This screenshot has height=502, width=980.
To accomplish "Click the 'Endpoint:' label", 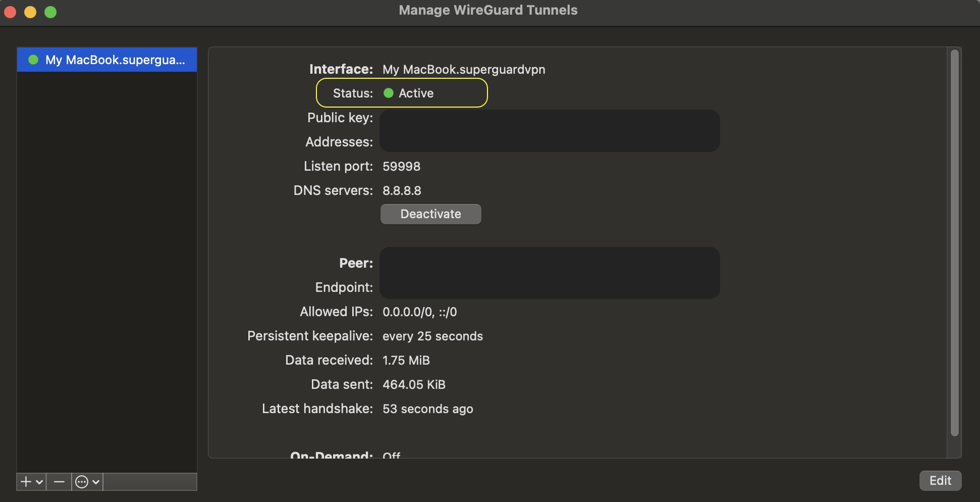I will click(x=344, y=287).
